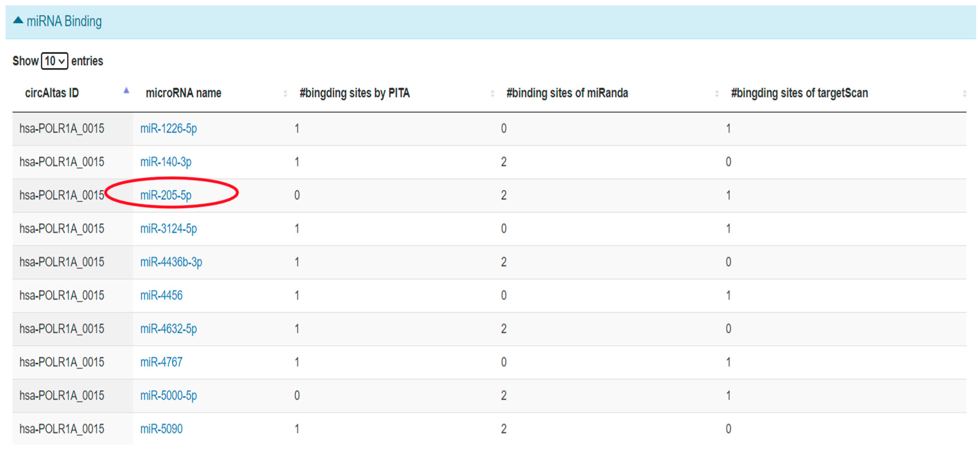Viewport: 980px width, 451px height.
Task: Click the miR-5090 link
Action: coord(161,429)
